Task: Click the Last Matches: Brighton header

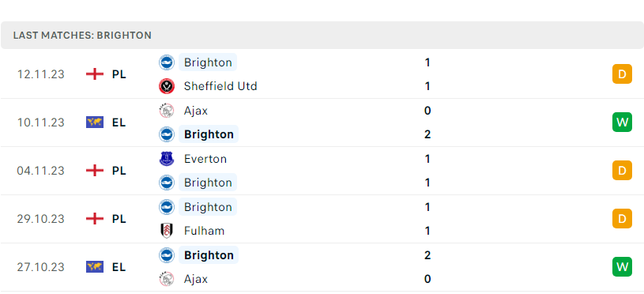Action: 82,36
